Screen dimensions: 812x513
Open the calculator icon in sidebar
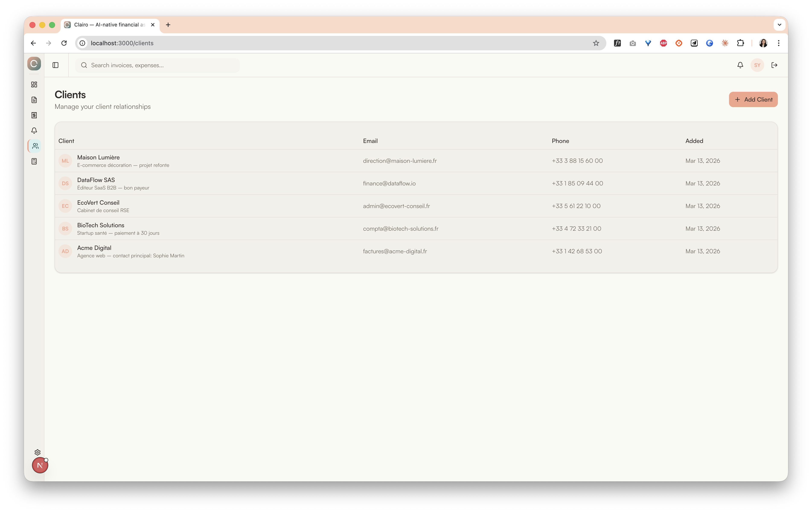click(x=34, y=162)
